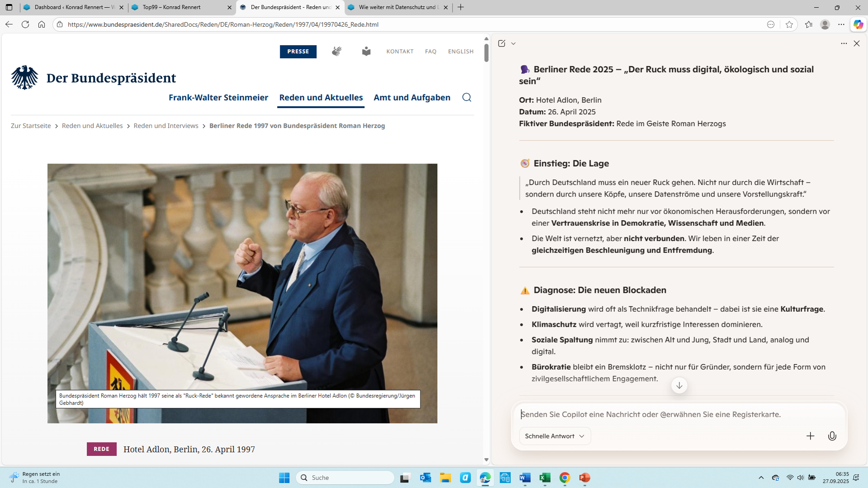
Task: Click the website search magnifier icon
Action: [467, 98]
